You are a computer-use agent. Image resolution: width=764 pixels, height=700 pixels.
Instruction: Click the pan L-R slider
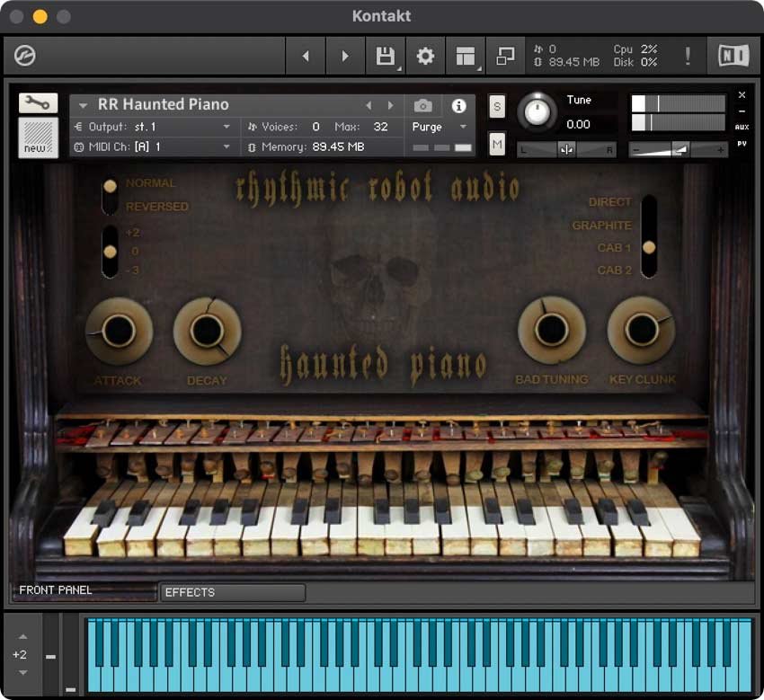566,150
